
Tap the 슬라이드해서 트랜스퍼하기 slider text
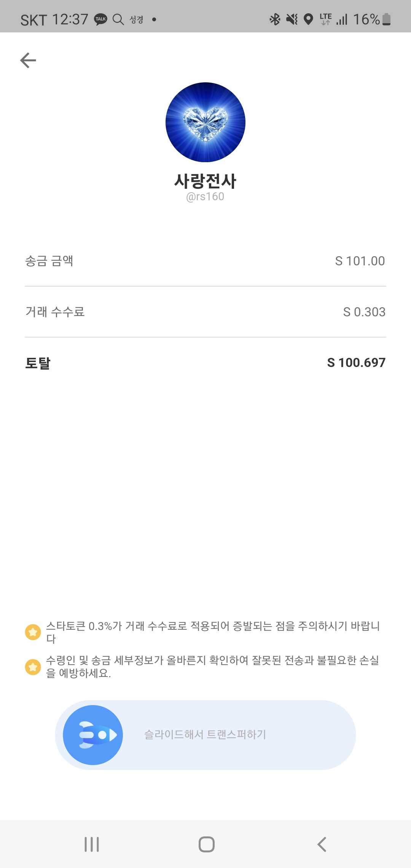click(x=205, y=734)
